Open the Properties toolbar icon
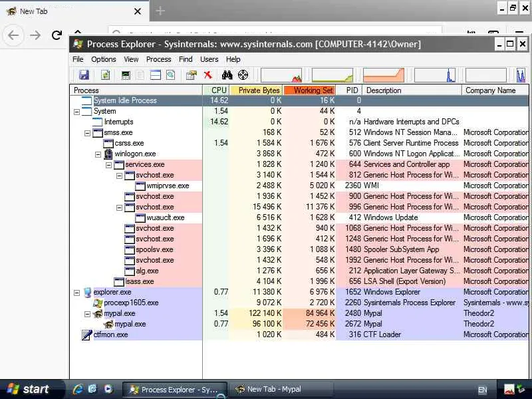This screenshot has height=399, width=532. point(192,74)
